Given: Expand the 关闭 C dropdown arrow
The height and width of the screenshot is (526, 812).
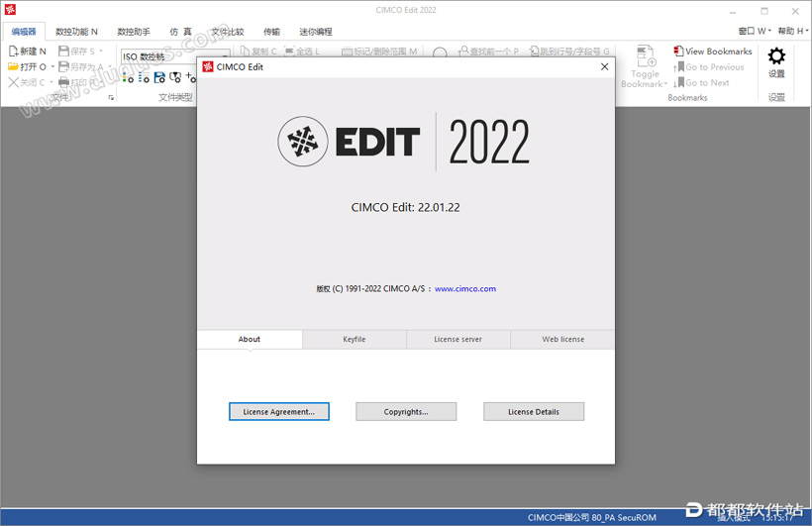Looking at the screenshot, I should pos(51,82).
